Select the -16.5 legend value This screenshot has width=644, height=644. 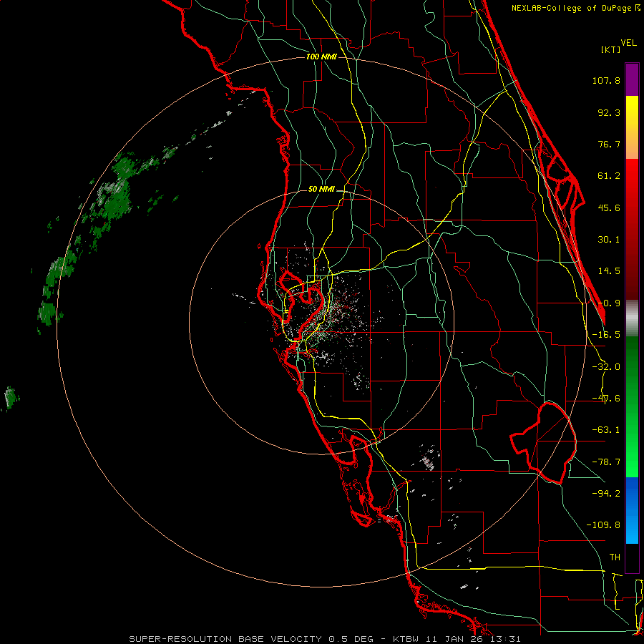[x=606, y=335]
